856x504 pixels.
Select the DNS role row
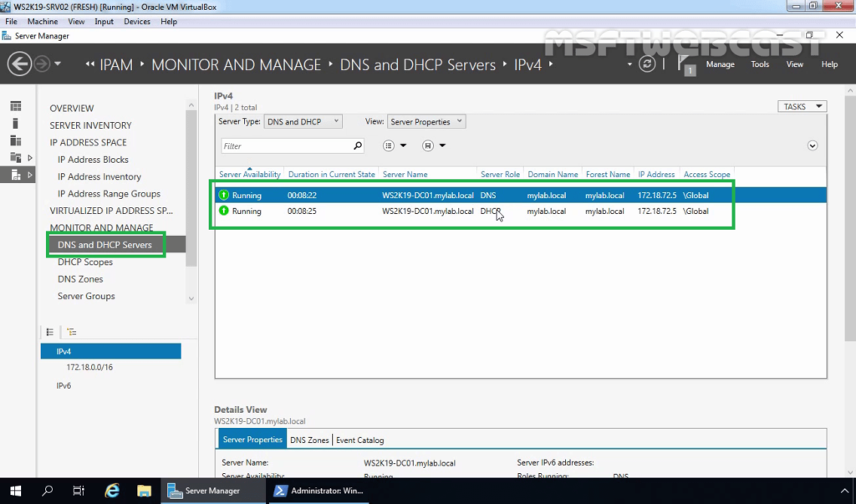point(521,195)
